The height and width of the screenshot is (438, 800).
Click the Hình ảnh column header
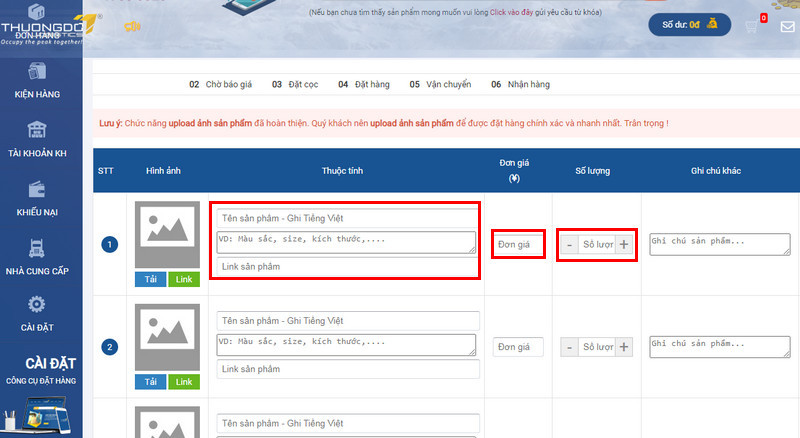163,171
